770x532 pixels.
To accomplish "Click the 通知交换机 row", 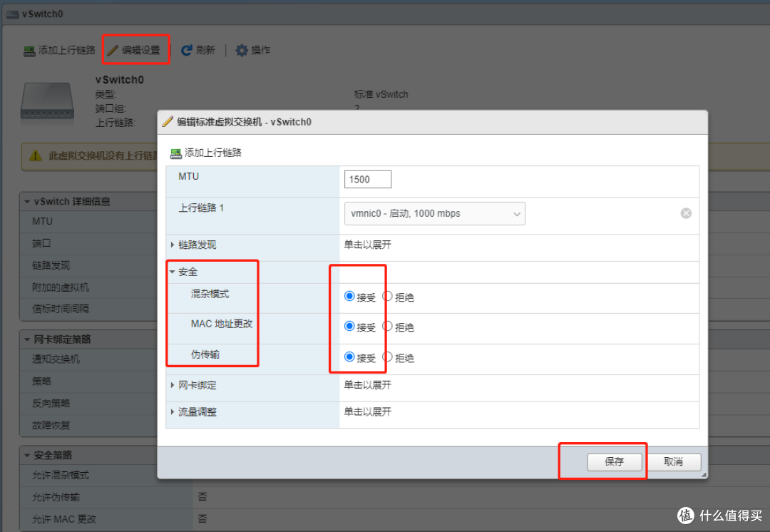I will point(88,359).
